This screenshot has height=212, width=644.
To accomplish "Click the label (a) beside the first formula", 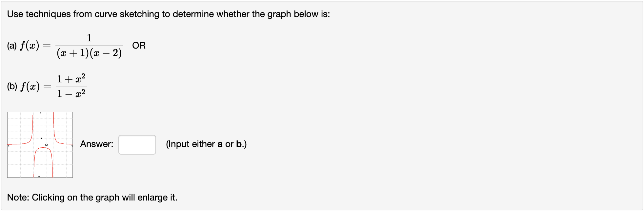I will point(12,45).
